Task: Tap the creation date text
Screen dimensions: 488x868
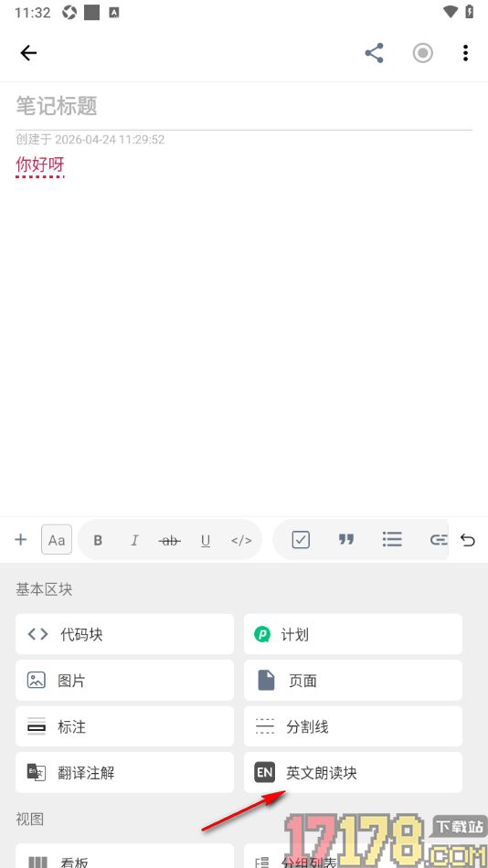Action: [90, 140]
